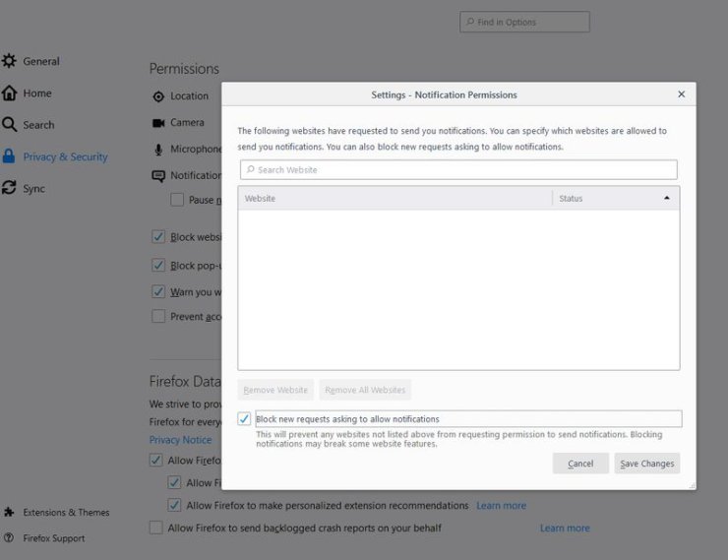Click the Cancel button
The height and width of the screenshot is (560, 728).
coord(580,464)
